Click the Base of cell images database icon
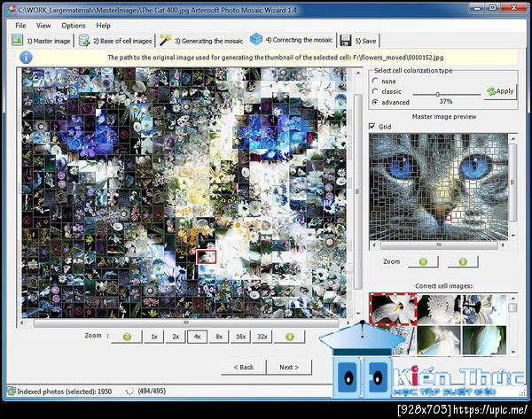This screenshot has height=419, width=532. coord(84,41)
